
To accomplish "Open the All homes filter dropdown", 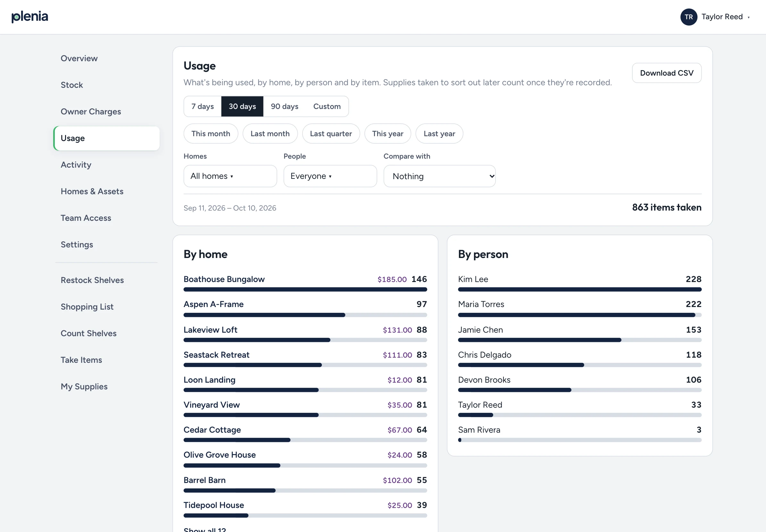I will click(230, 176).
